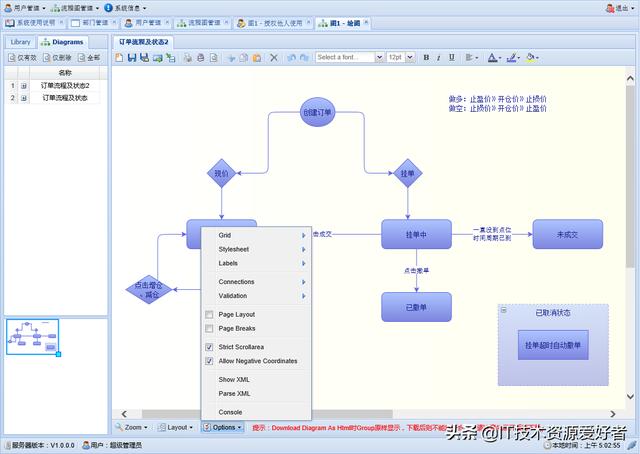640x454 pixels.
Task: Click the green export arrow icon in toolbar
Action: 157,58
